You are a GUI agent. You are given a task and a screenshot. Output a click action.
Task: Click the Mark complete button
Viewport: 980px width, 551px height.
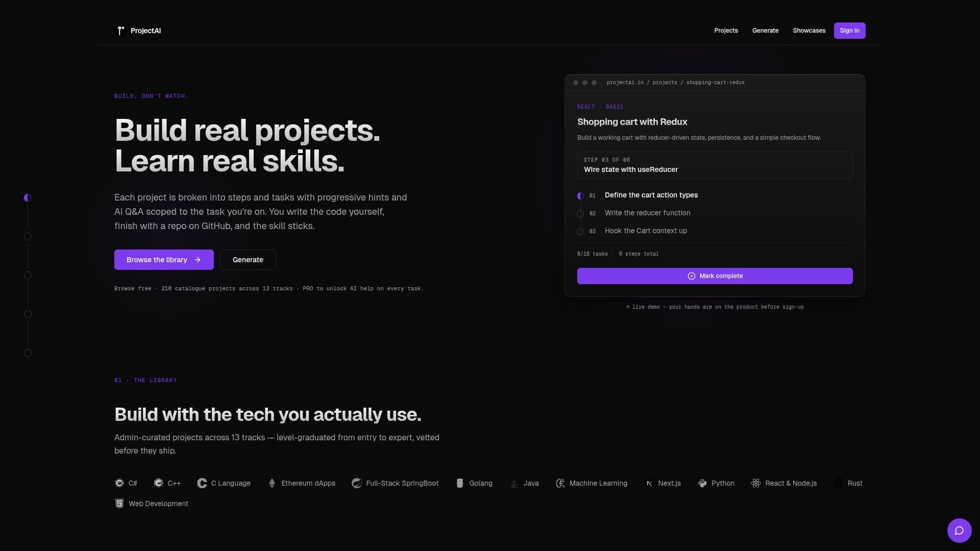[715, 276]
